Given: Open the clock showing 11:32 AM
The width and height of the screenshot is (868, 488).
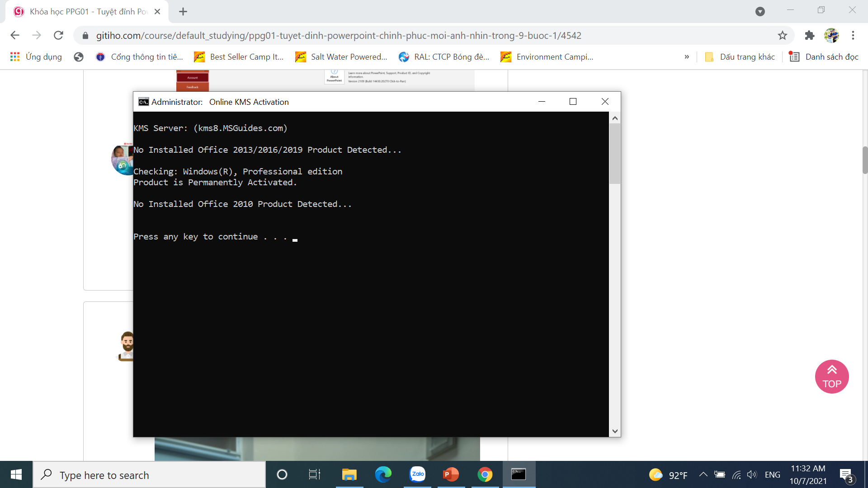Looking at the screenshot, I should coord(808,474).
